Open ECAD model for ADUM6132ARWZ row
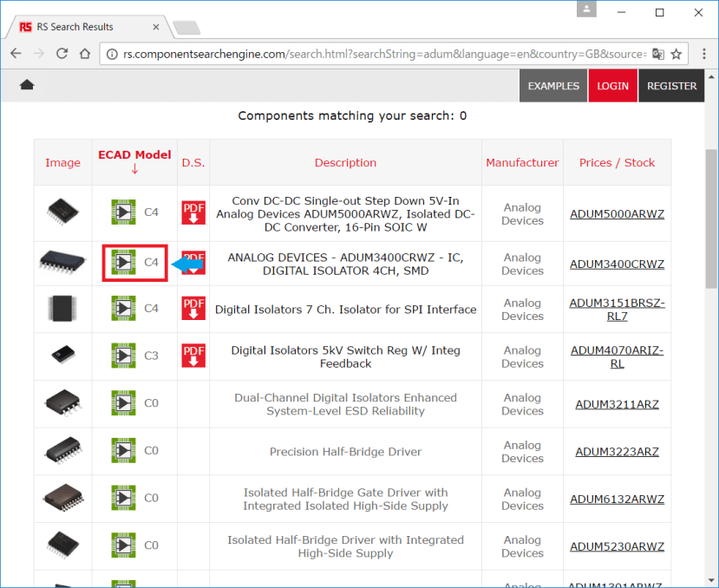This screenshot has width=719, height=588. click(x=123, y=498)
